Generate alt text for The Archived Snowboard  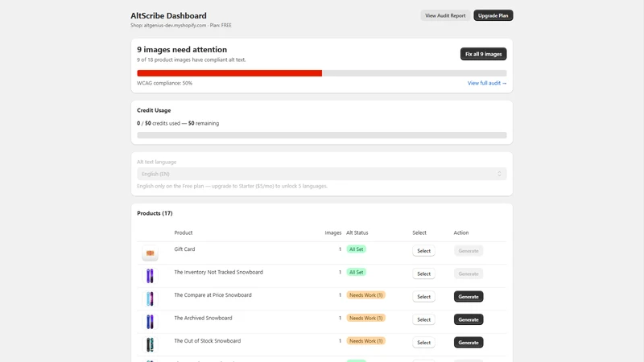tap(469, 319)
